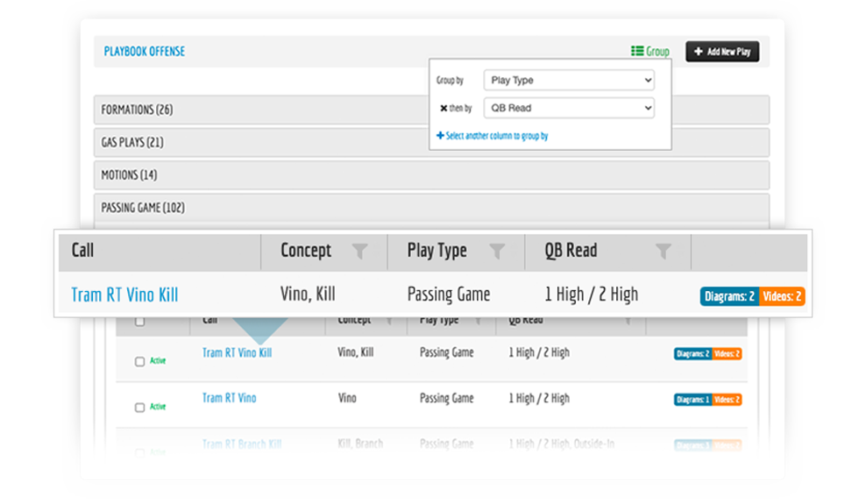The image size is (859, 504).
Task: Click Add New Play button
Action: click(722, 52)
